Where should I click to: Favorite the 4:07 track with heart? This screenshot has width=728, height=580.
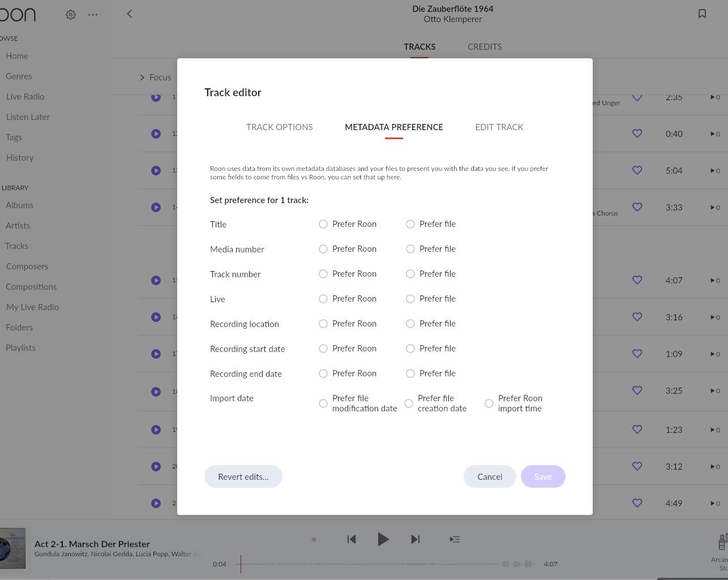tap(637, 280)
